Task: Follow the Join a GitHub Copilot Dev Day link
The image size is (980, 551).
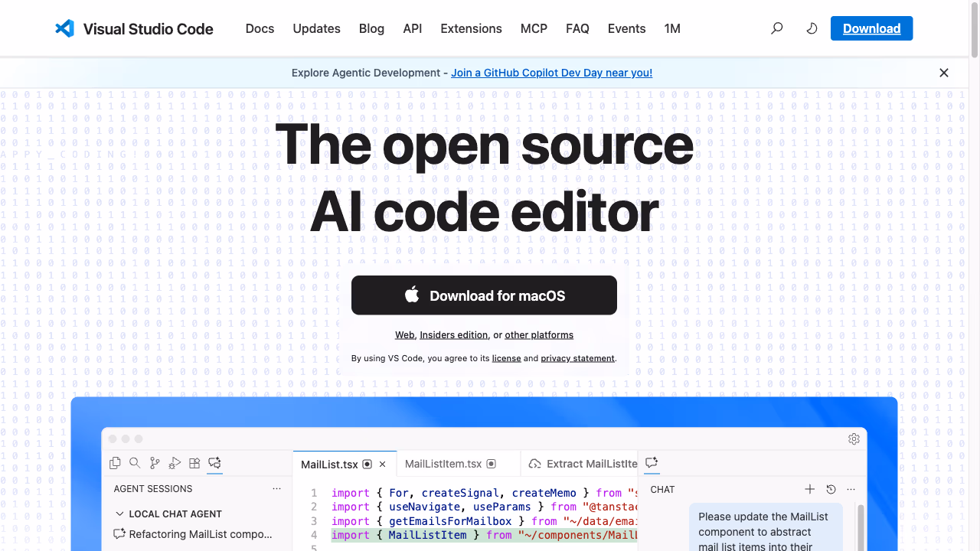Action: coord(551,73)
